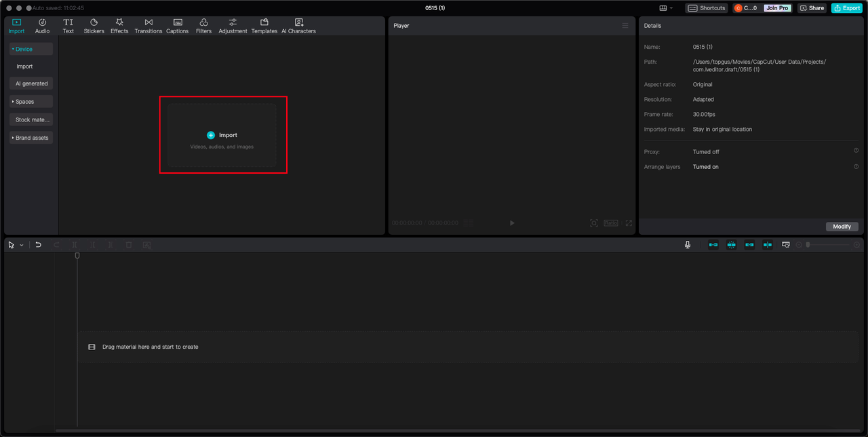The height and width of the screenshot is (437, 868).
Task: Click the Join Pro button
Action: click(777, 8)
